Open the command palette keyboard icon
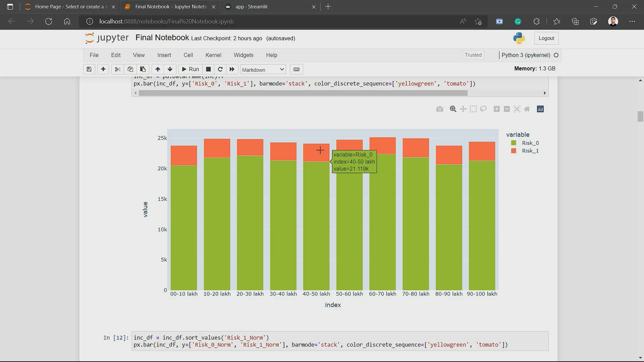 tap(296, 69)
